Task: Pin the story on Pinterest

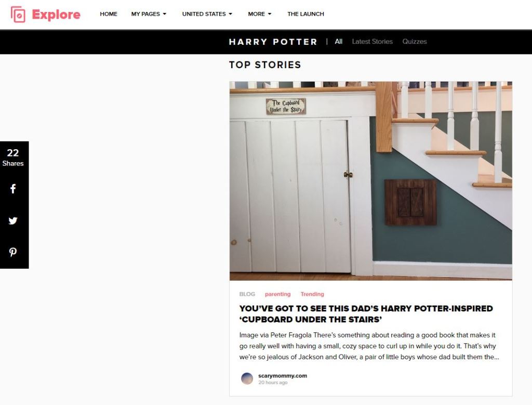Action: coord(13,252)
